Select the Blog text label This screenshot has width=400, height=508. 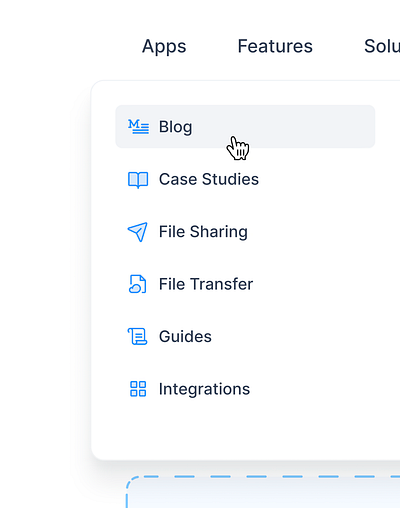click(175, 127)
